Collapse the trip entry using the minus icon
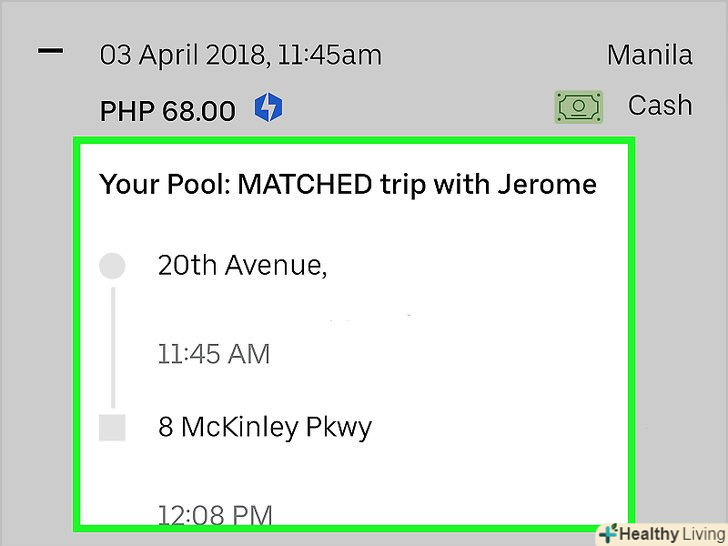Screen dimensions: 728x546 click(x=50, y=51)
